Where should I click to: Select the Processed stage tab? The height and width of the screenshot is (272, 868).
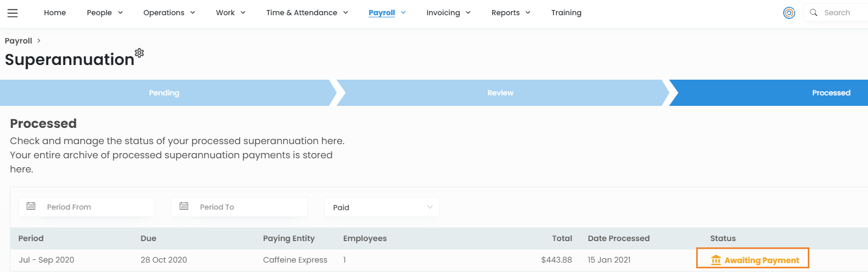tap(831, 93)
